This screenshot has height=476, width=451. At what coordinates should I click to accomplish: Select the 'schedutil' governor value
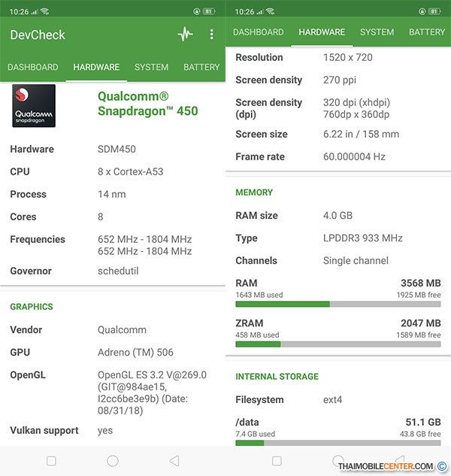pyautogui.click(x=118, y=271)
